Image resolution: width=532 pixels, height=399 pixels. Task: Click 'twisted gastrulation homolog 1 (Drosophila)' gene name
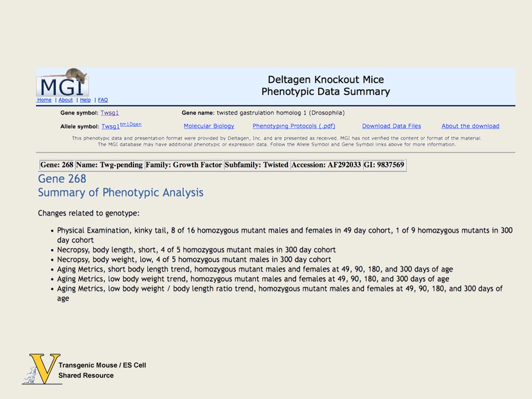[x=280, y=112]
